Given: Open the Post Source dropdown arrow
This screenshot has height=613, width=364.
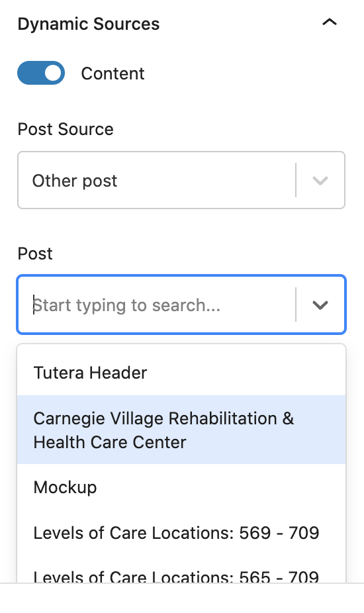Looking at the screenshot, I should [320, 180].
